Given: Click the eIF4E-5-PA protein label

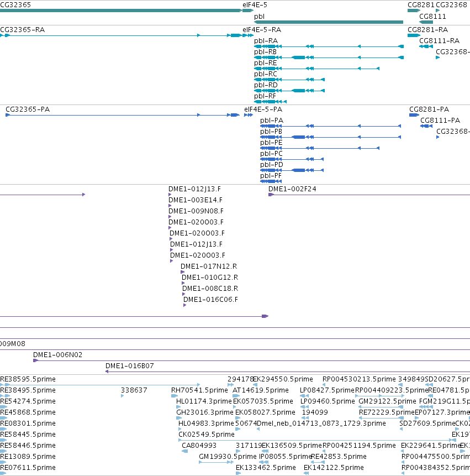Looking at the screenshot, I should pos(263,109).
